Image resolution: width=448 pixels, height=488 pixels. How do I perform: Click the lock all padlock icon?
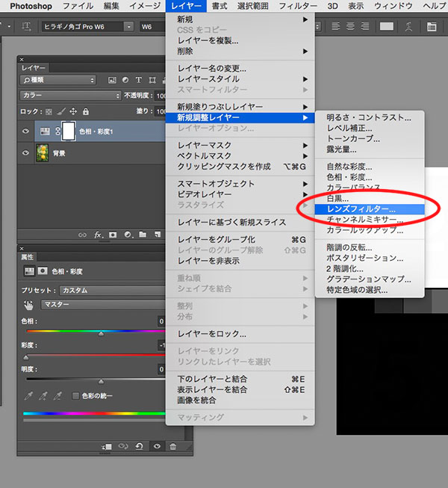pyautogui.click(x=86, y=111)
